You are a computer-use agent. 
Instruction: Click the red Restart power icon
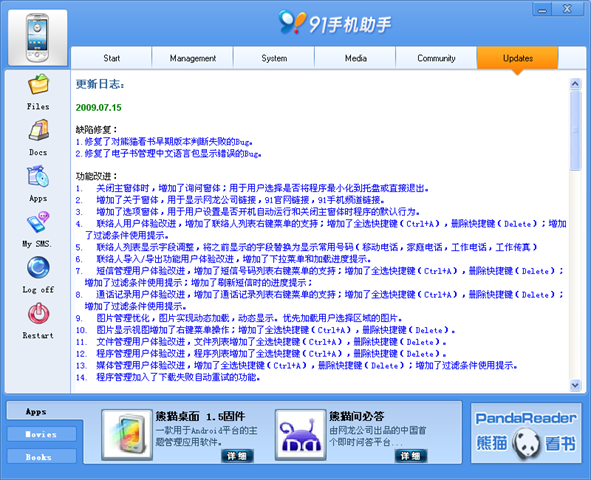click(38, 313)
